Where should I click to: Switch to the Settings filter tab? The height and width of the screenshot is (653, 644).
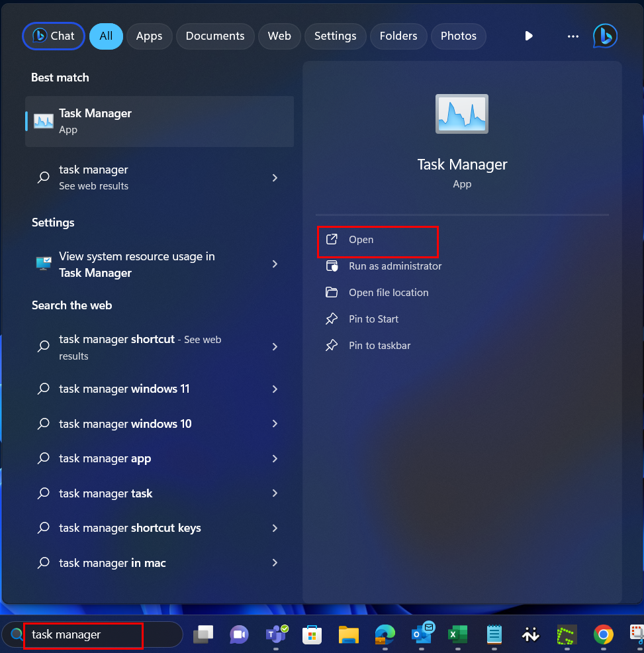click(335, 36)
